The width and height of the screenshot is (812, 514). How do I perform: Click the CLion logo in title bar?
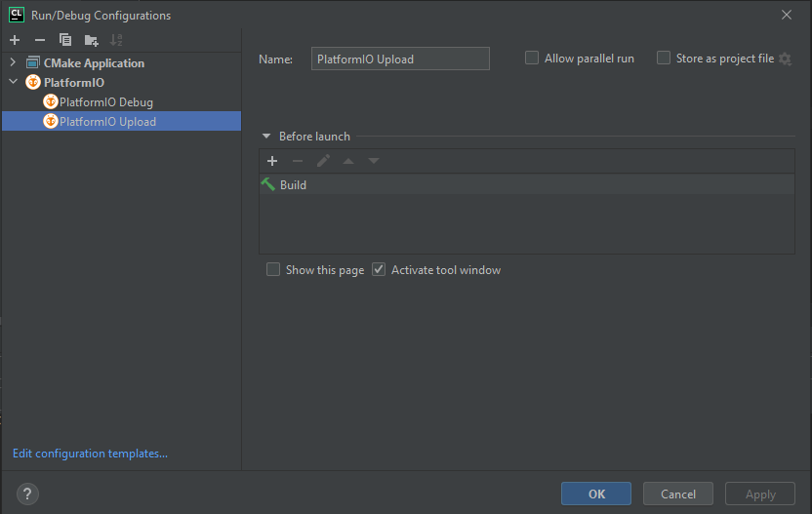(17, 15)
